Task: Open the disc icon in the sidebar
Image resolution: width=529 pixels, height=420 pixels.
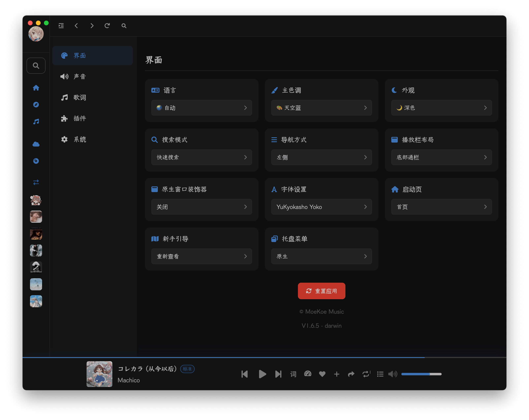Action: pos(36,161)
